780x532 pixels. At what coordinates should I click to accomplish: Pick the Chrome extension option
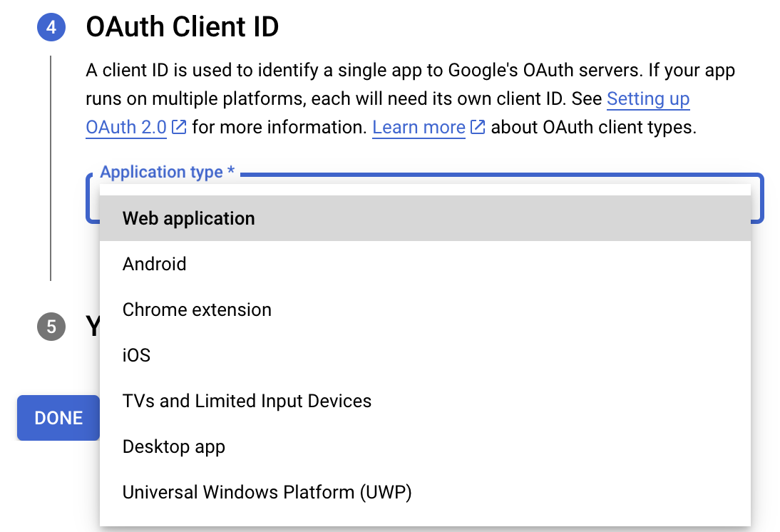point(425,310)
